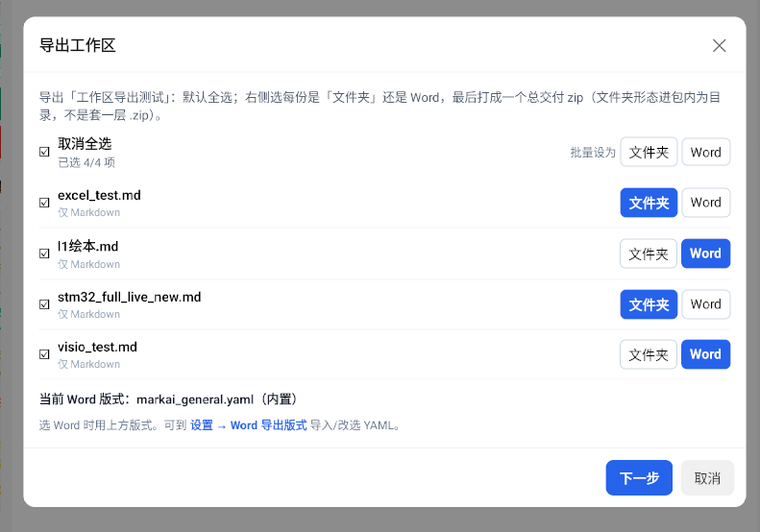The height and width of the screenshot is (532, 760).
Task: Toggle the l1绘本.md checkbox
Action: pos(44,254)
